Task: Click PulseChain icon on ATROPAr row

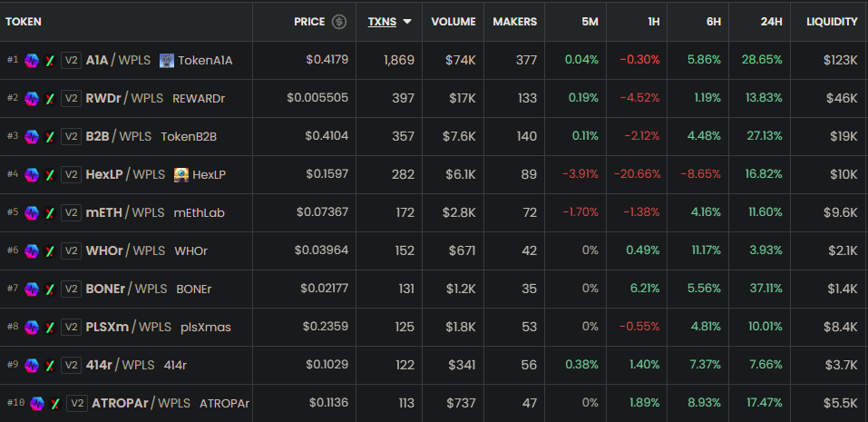Action: point(36,403)
